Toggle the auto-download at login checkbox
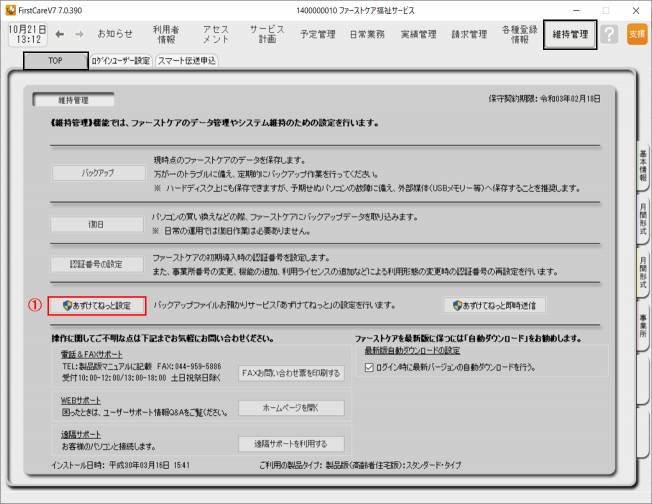Viewport: 652px width, 504px height. tap(371, 367)
